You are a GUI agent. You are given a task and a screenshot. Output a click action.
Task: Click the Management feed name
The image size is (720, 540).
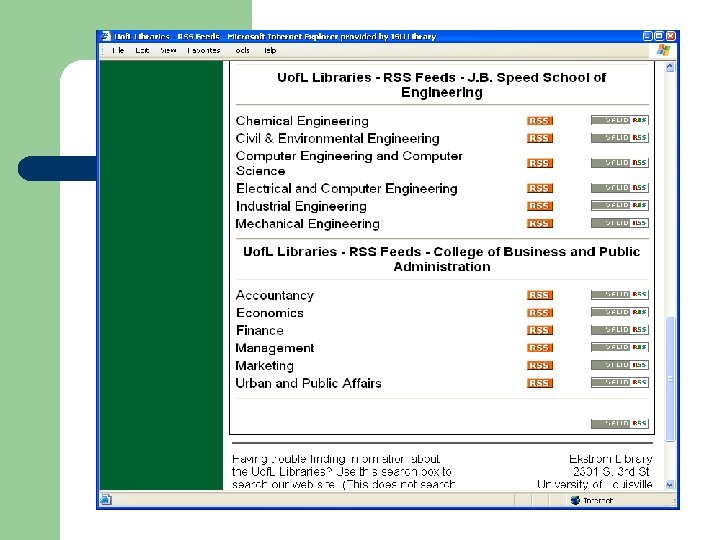[x=275, y=348]
